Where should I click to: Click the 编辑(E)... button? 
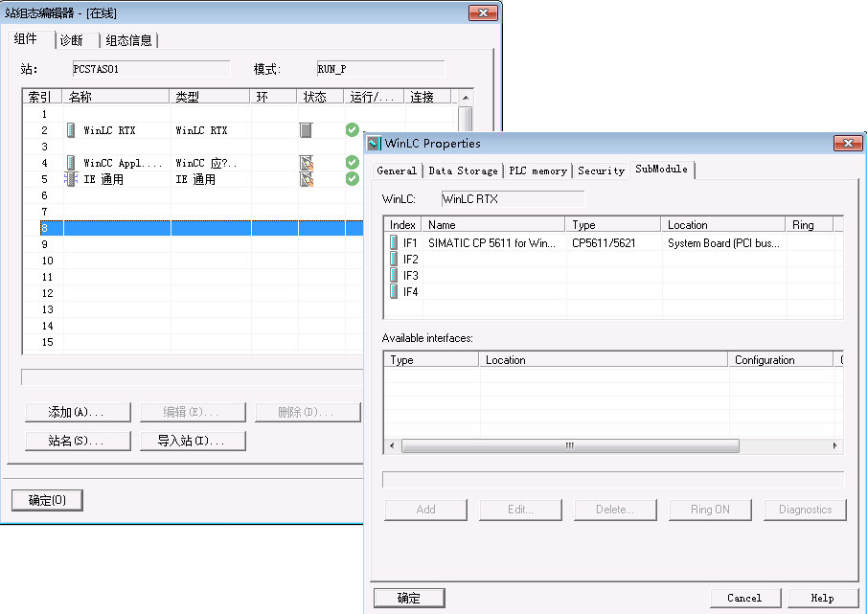[193, 412]
